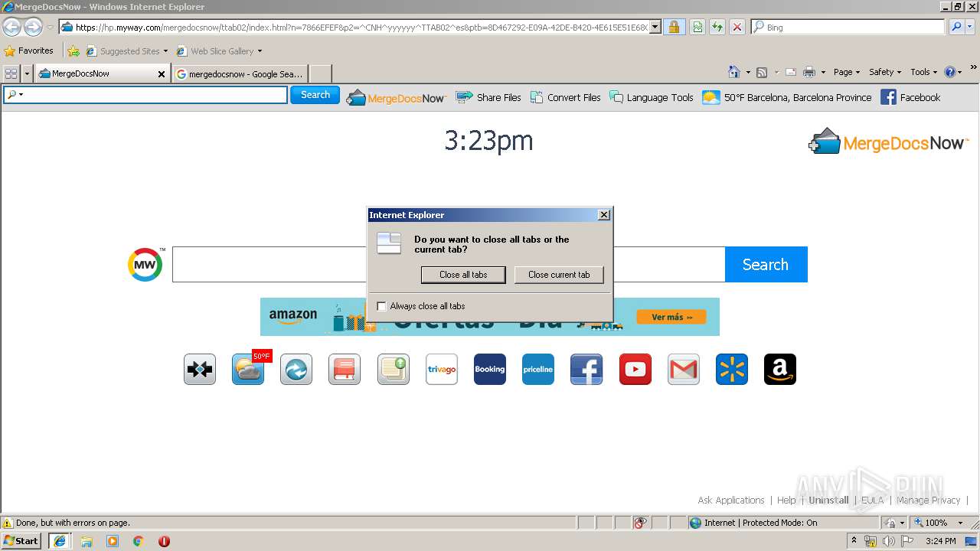Open the Windows Explorer folder in taskbar
The image size is (980, 551).
(x=87, y=541)
